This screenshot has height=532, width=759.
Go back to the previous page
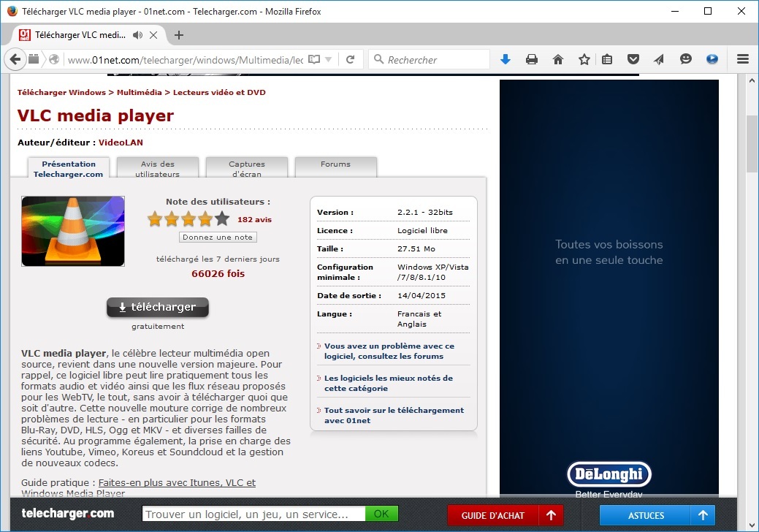click(15, 59)
